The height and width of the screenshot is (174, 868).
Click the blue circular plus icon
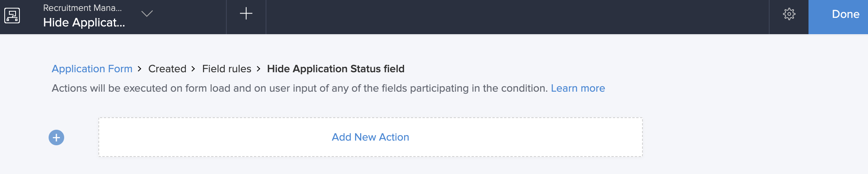(56, 137)
